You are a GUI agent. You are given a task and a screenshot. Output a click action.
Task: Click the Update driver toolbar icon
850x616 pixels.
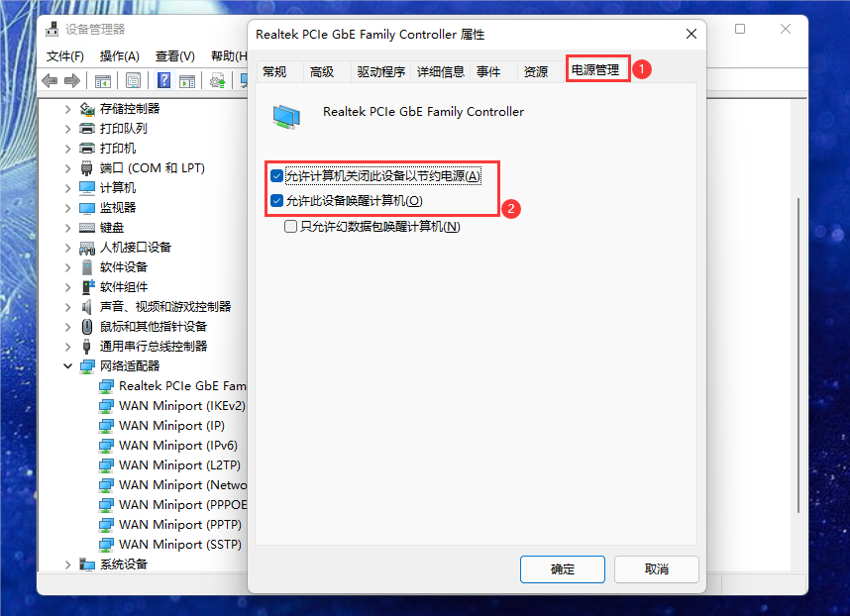click(218, 81)
